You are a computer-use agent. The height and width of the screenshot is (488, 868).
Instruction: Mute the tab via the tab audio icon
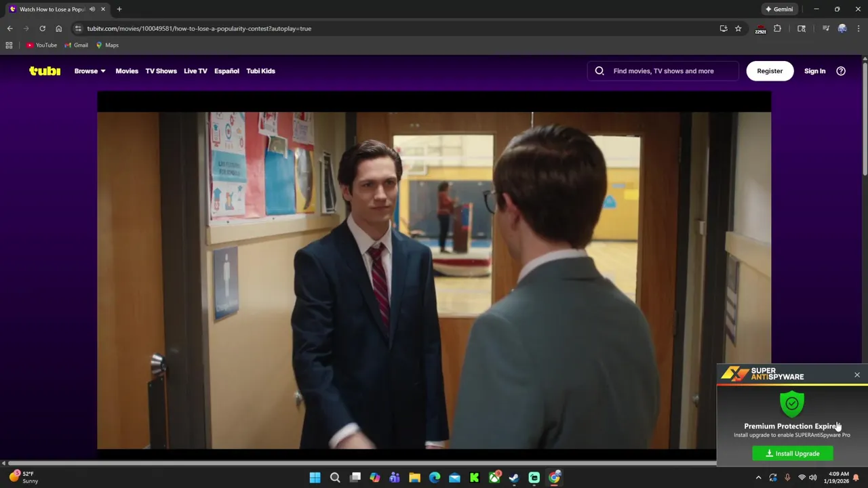pyautogui.click(x=92, y=9)
